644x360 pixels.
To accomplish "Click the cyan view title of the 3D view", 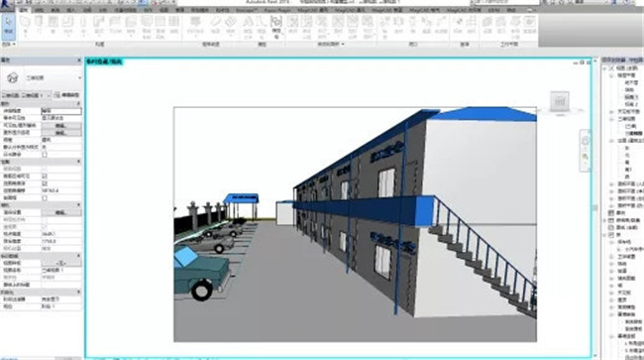I will 104,61.
